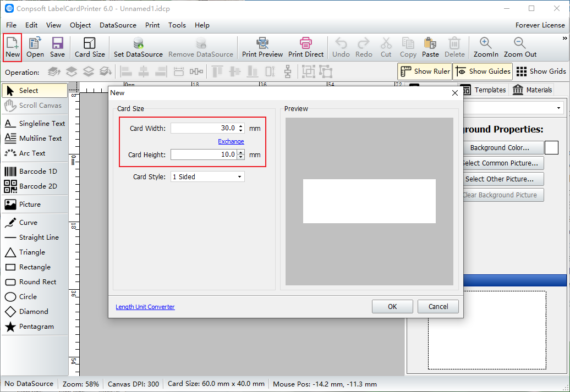The width and height of the screenshot is (570, 392).
Task: Open the File menu
Action: coord(11,25)
